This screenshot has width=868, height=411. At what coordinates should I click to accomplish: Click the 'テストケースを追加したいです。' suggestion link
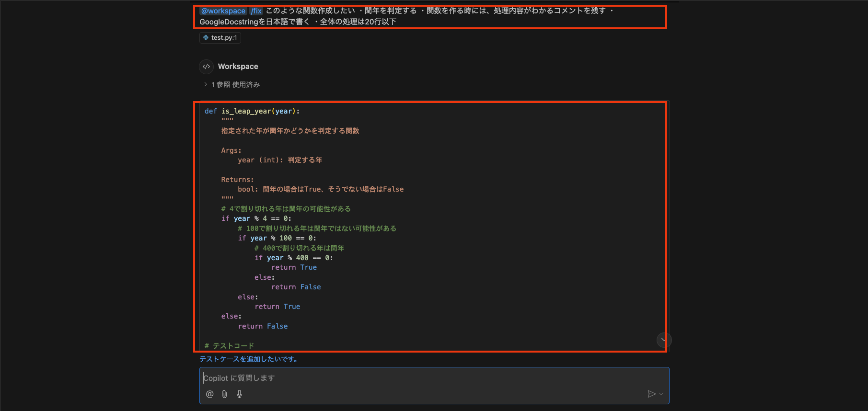point(249,359)
